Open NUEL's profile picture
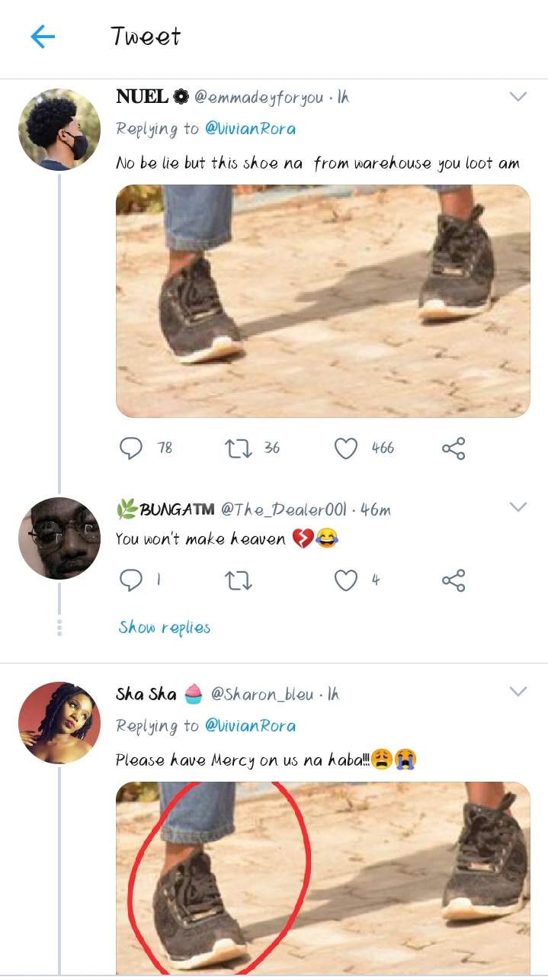This screenshot has height=980, width=548. (x=59, y=128)
